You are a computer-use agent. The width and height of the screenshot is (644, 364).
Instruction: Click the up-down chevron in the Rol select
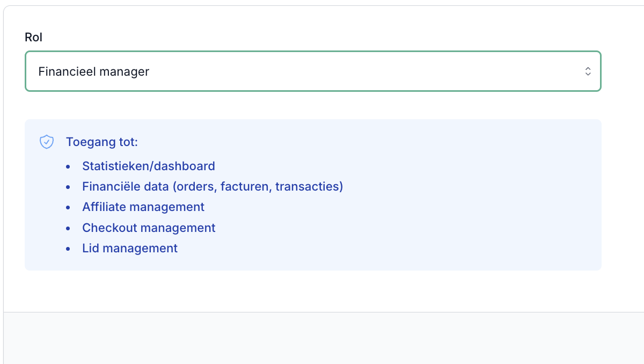588,71
